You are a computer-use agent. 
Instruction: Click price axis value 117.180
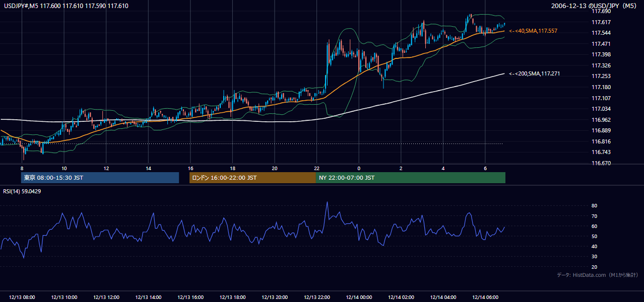601,87
